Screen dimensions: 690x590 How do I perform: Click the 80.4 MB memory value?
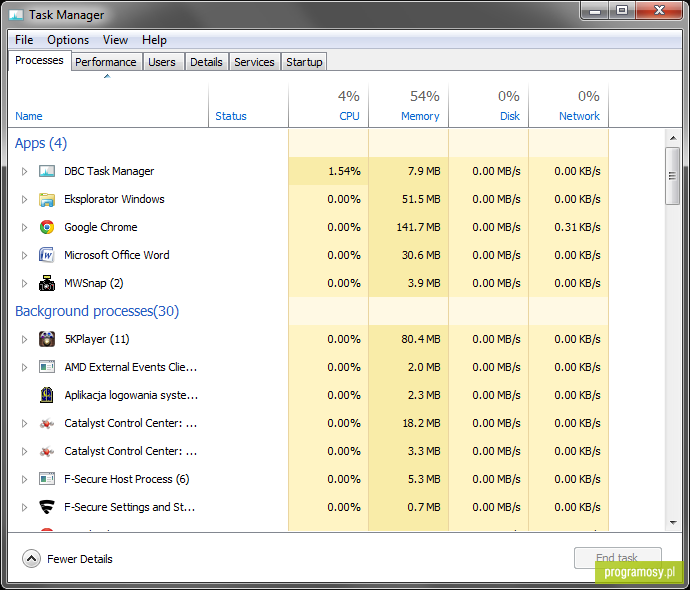point(421,339)
